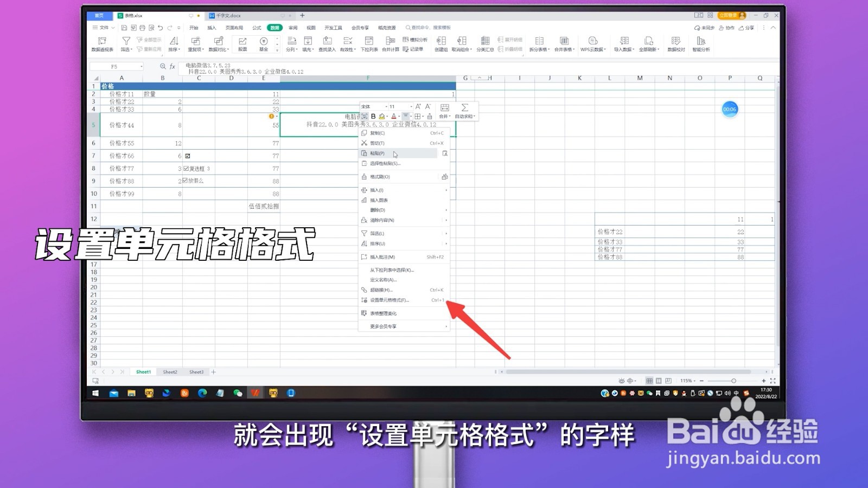Open the PivotTable (数据透视表) tool

tap(102, 44)
